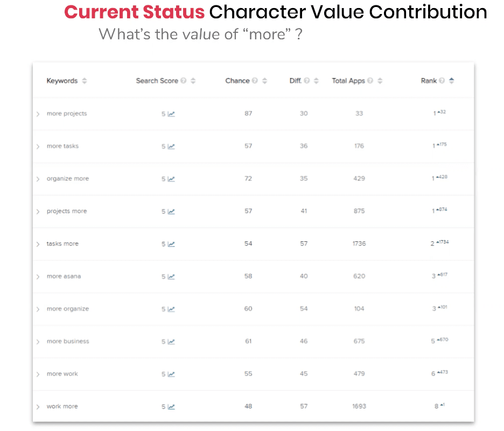Viewport: 504px width, 431px height.
Task: Toggle sort arrows on Rank column
Action: [451, 81]
